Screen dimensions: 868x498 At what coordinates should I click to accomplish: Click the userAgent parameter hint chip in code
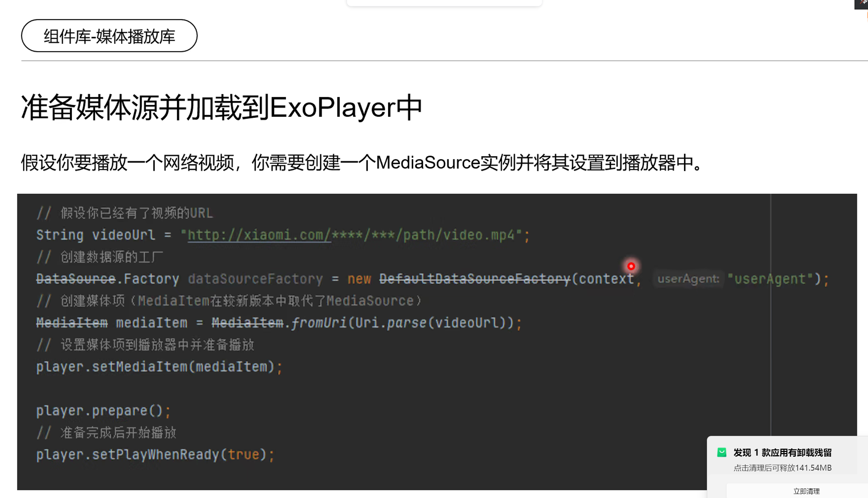688,278
